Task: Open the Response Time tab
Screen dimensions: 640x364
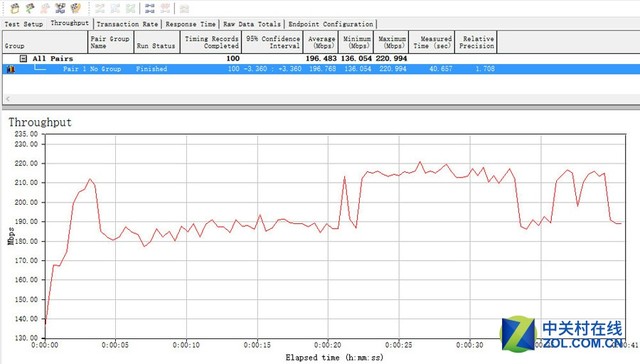Action: [191, 24]
